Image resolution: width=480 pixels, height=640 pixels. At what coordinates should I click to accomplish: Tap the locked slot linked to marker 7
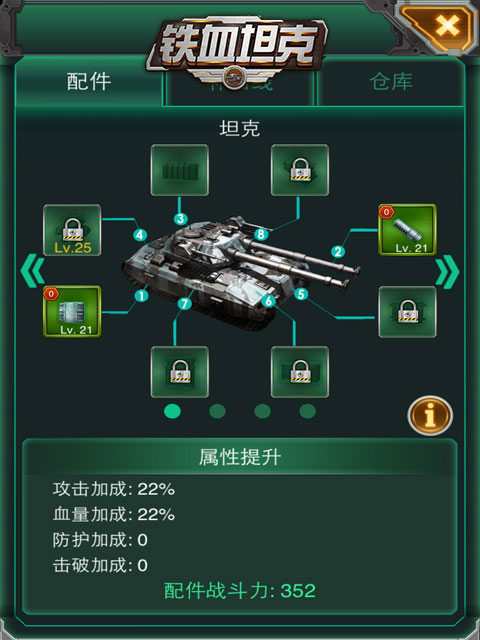[x=180, y=372]
